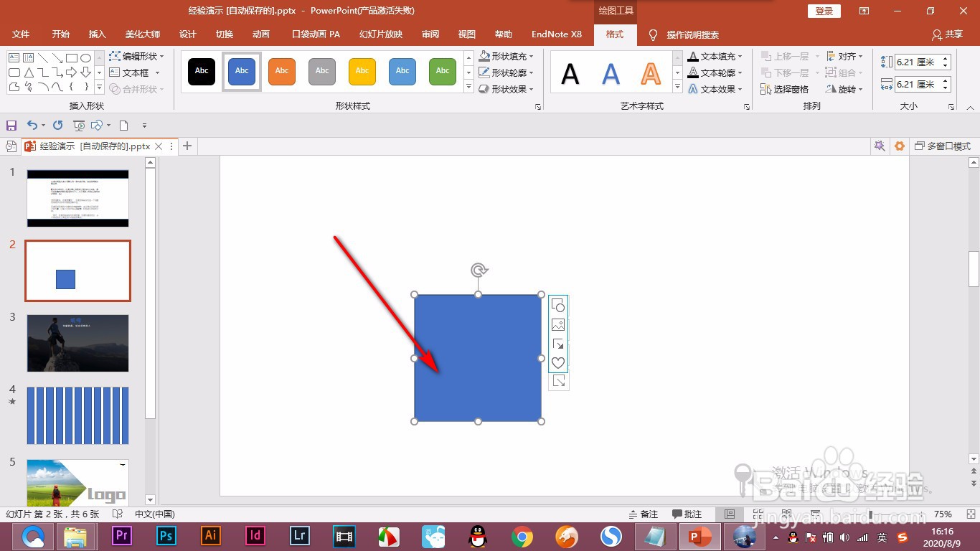This screenshot has width=980, height=551.
Task: Apply the orange Abc shape style
Action: coord(282,71)
